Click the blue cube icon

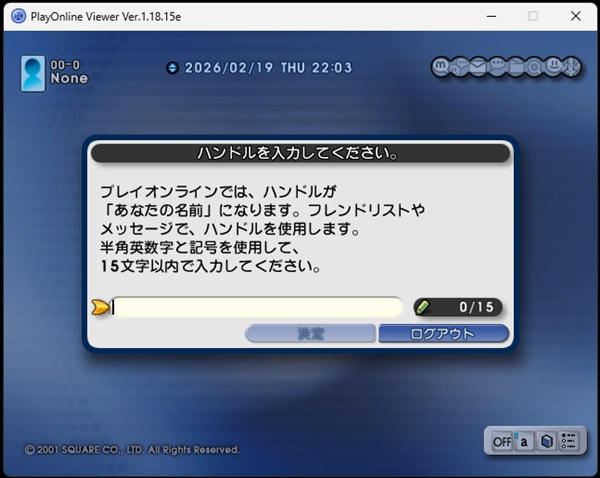(x=546, y=441)
